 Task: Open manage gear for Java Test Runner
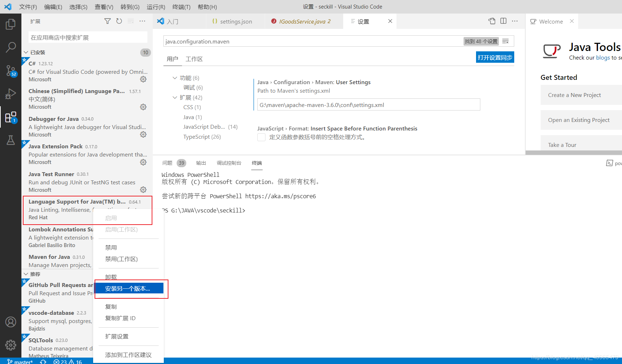point(143,190)
